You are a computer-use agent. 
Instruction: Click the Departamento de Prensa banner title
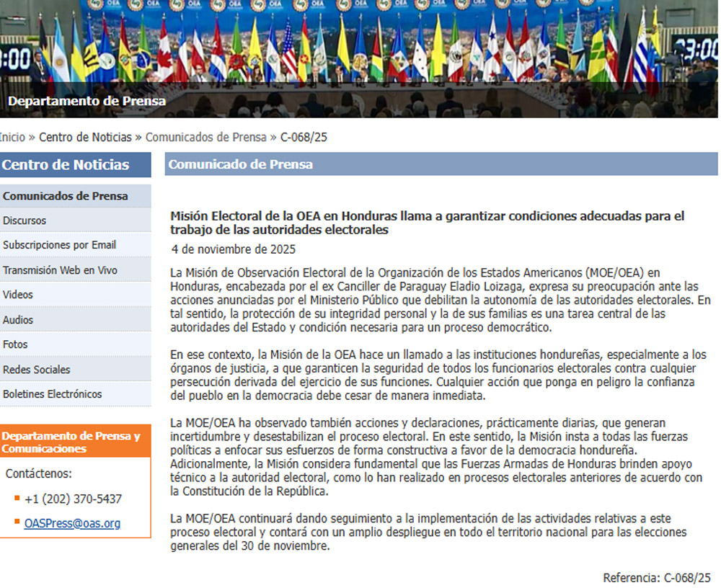pyautogui.click(x=87, y=101)
